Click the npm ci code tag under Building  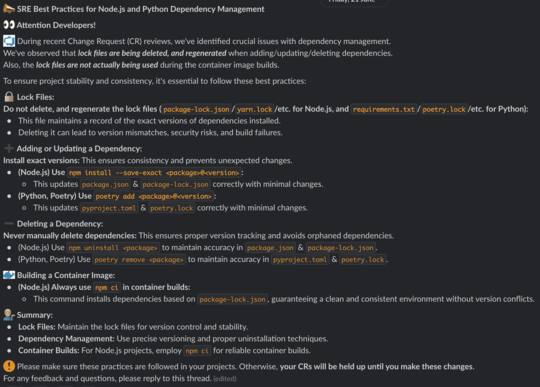coord(107,287)
